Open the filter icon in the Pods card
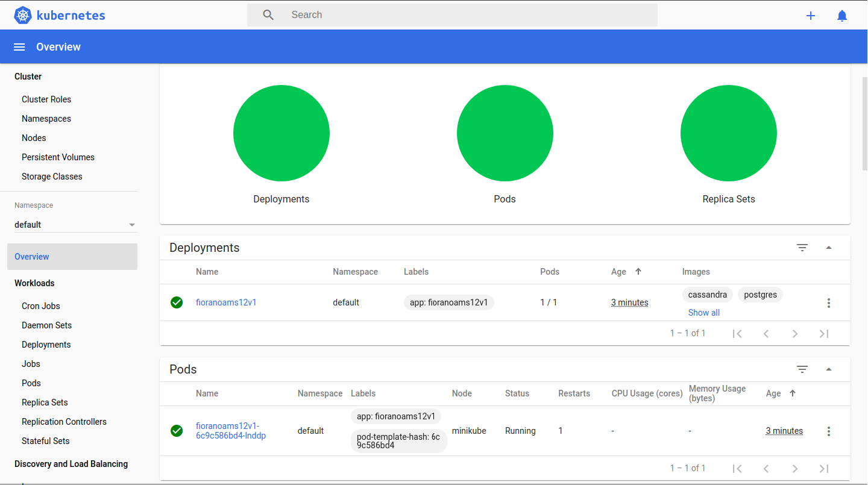This screenshot has width=868, height=485. pyautogui.click(x=802, y=369)
